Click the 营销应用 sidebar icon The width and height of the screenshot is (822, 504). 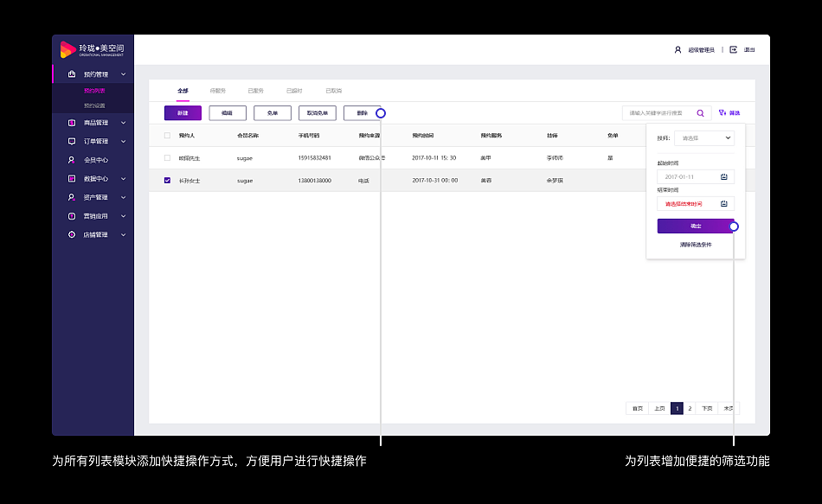[72, 216]
